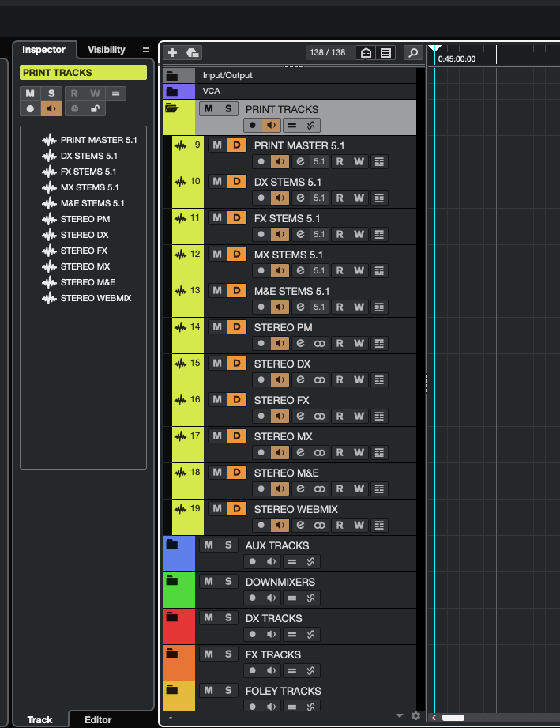Open the track presets icon beside Add Track
560x728 pixels.
(193, 52)
